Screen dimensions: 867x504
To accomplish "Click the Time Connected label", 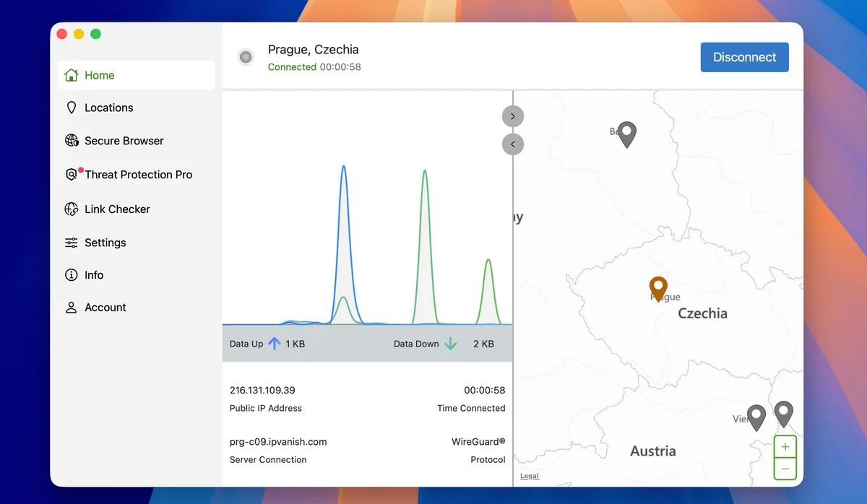I will click(471, 408).
